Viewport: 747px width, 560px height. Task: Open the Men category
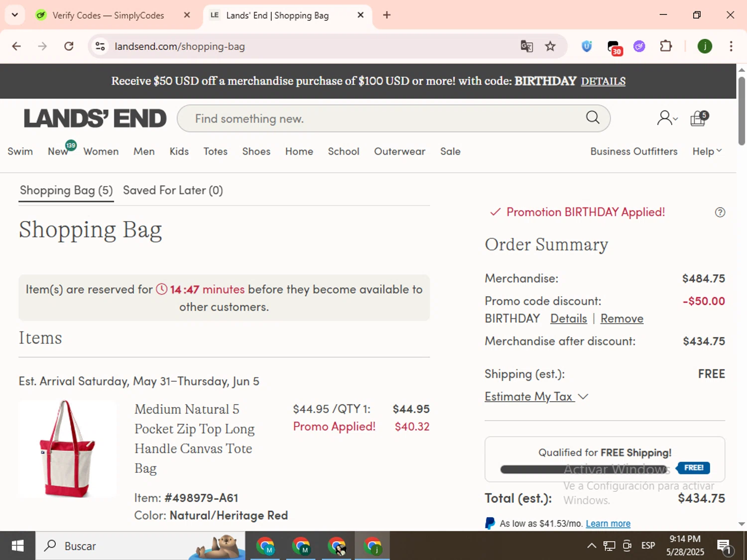[144, 151]
